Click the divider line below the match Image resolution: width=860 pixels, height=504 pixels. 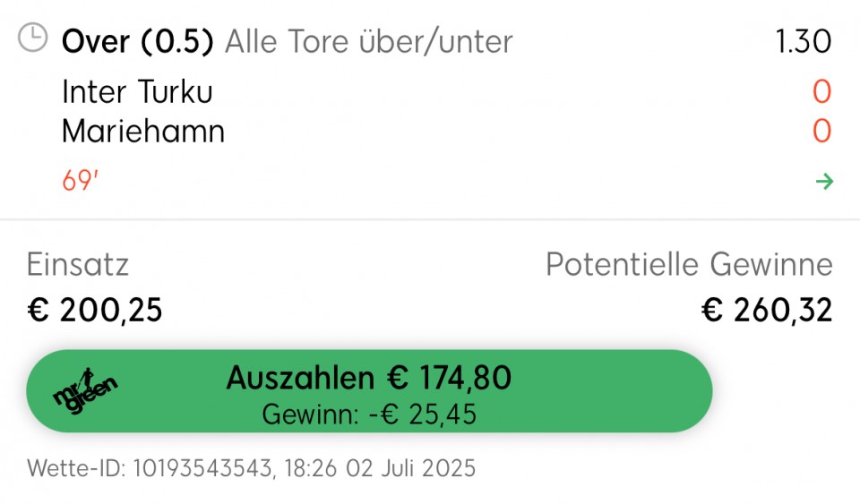(430, 219)
